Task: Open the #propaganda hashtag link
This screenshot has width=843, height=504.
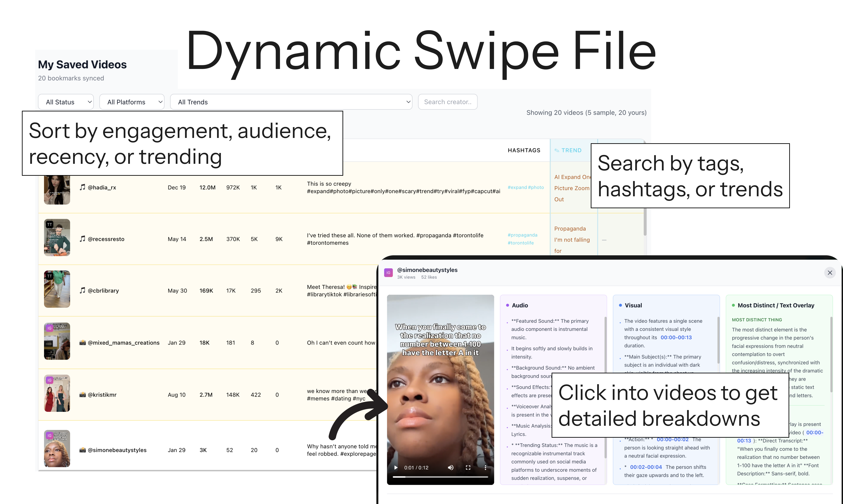Action: (523, 235)
